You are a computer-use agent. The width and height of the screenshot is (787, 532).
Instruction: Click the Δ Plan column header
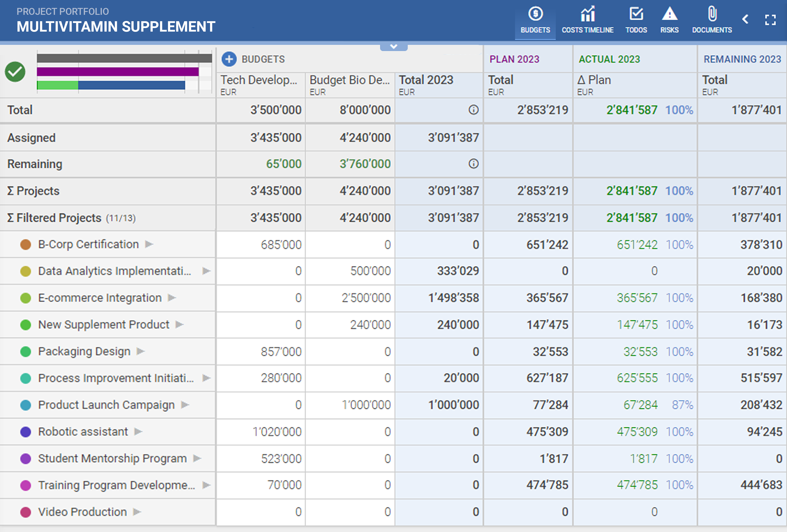point(635,85)
